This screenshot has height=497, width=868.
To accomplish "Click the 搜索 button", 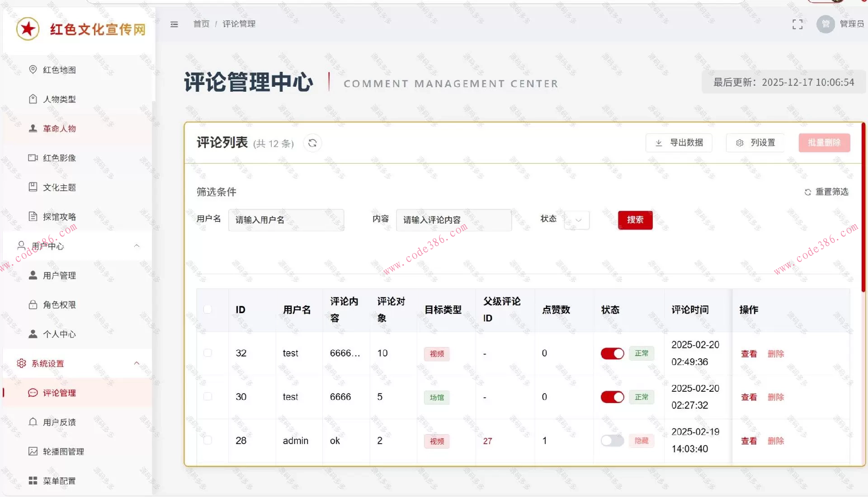I will tap(635, 220).
